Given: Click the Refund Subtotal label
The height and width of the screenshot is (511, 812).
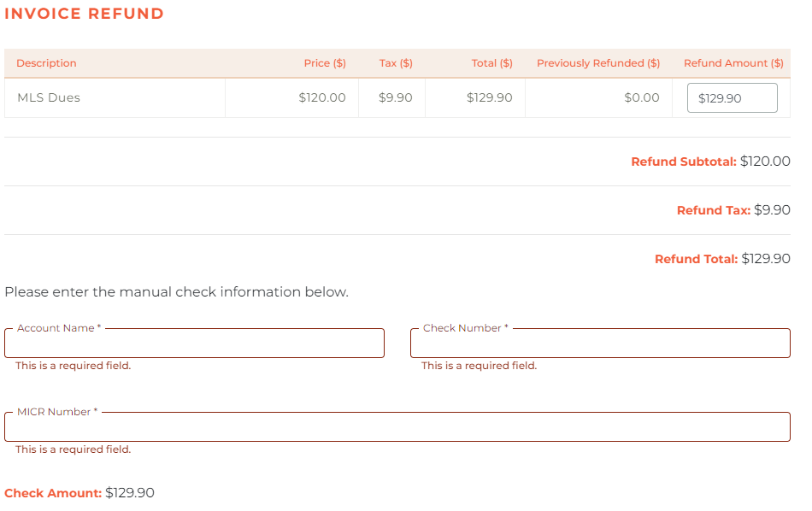Looking at the screenshot, I should point(684,162).
